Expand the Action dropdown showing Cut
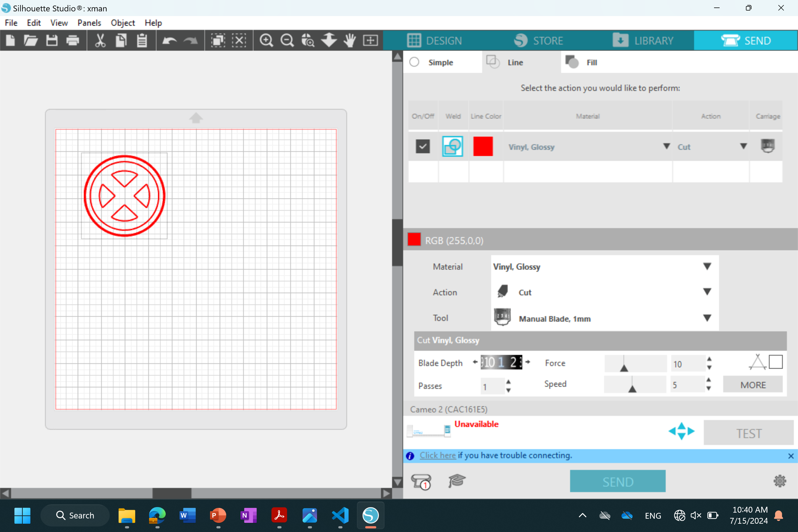Viewport: 798px width, 532px height. [x=707, y=292]
